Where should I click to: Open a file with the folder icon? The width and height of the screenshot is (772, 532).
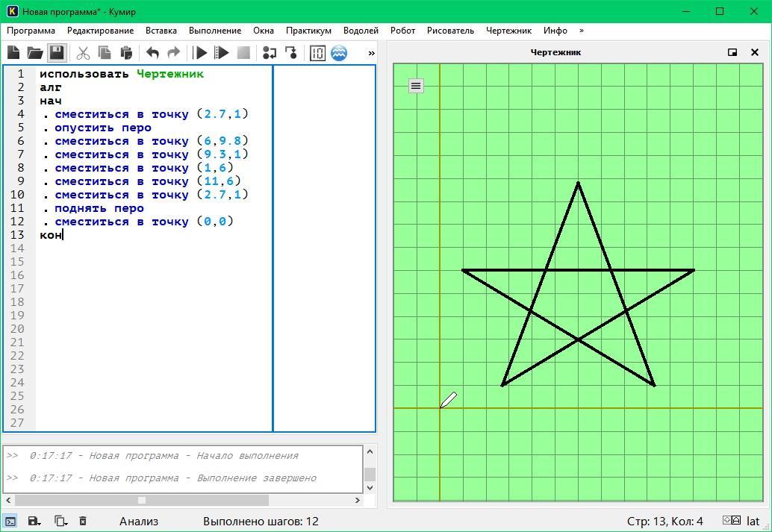tap(35, 53)
